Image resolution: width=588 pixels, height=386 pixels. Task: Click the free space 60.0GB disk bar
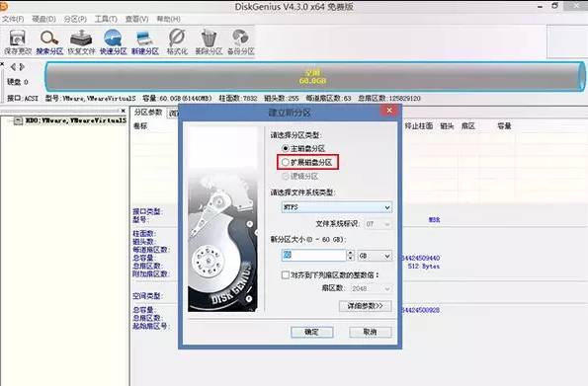pos(314,77)
